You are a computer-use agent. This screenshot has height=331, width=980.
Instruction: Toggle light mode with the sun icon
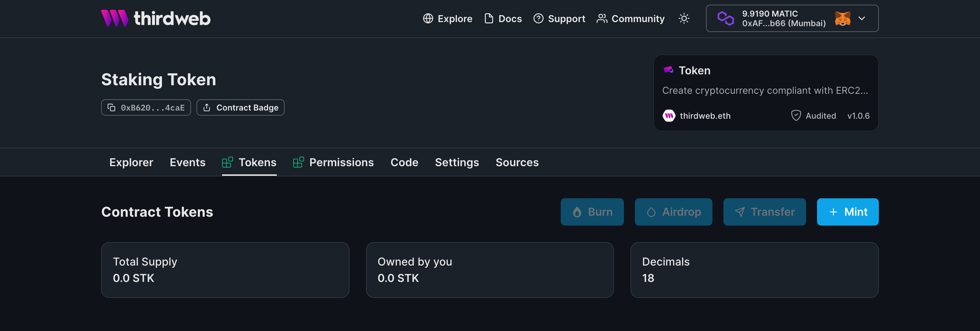click(x=684, y=18)
